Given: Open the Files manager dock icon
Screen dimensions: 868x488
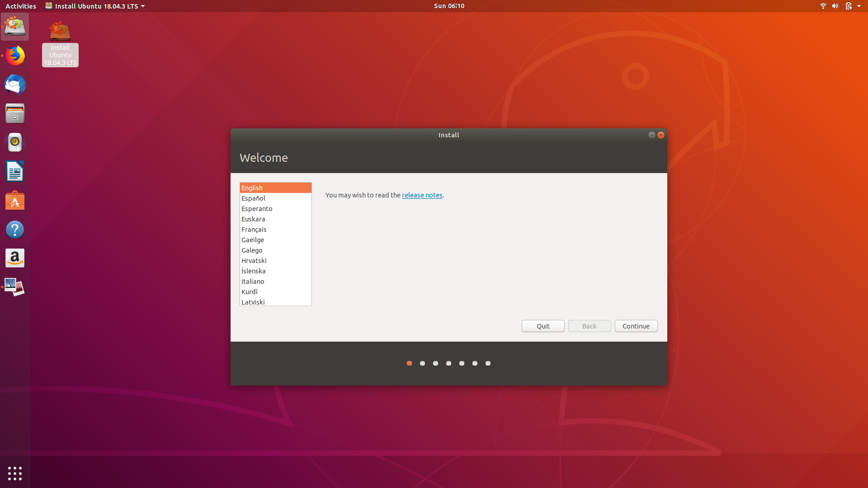Looking at the screenshot, I should 15,113.
